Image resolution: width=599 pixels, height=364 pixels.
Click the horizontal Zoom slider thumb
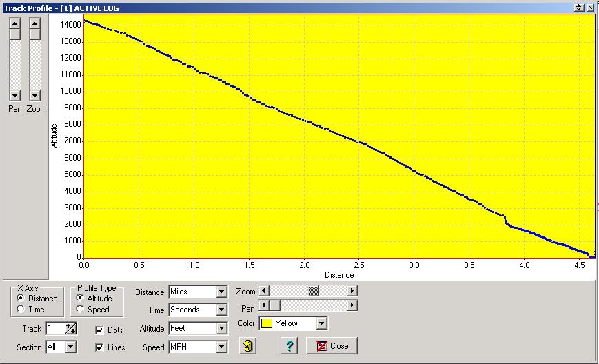pos(314,291)
